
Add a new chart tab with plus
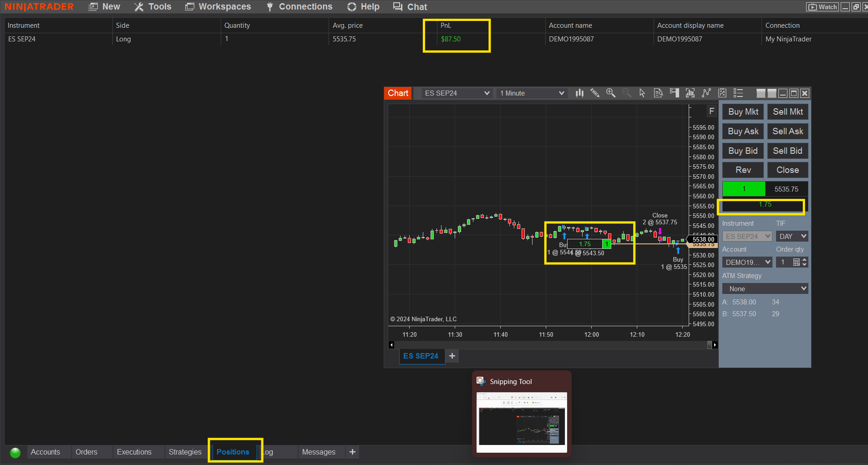(x=452, y=356)
